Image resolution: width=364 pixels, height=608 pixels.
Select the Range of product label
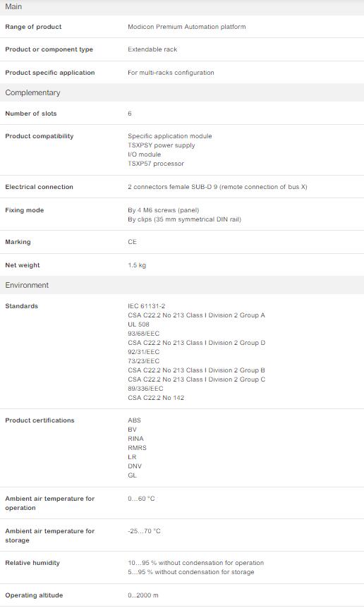click(x=33, y=27)
